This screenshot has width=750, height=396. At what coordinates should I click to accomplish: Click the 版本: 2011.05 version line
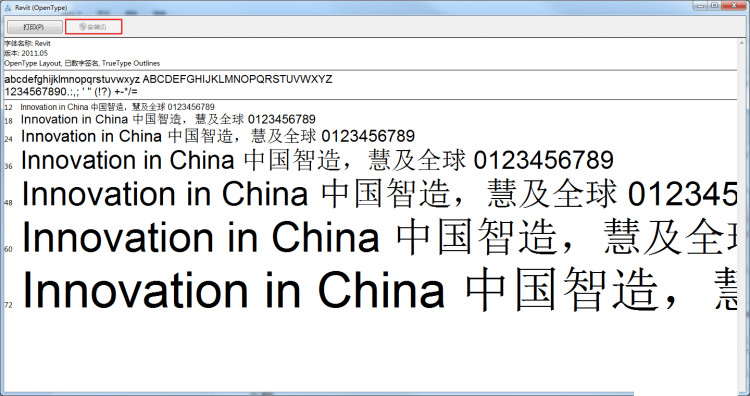click(x=26, y=53)
